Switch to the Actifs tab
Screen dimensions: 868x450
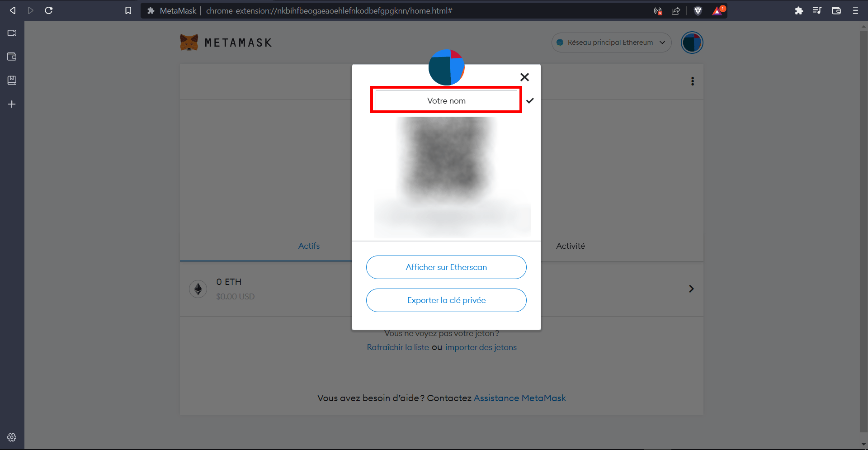309,246
